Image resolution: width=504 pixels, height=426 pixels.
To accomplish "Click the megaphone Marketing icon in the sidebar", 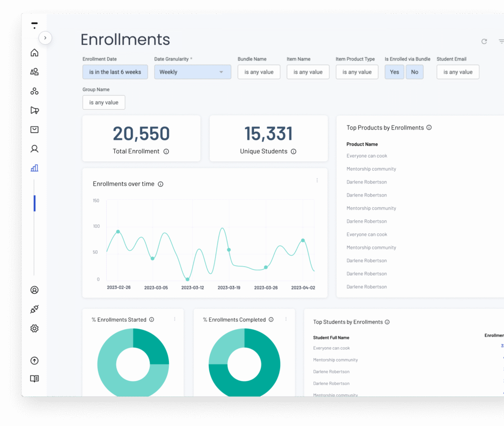I will click(x=34, y=110).
